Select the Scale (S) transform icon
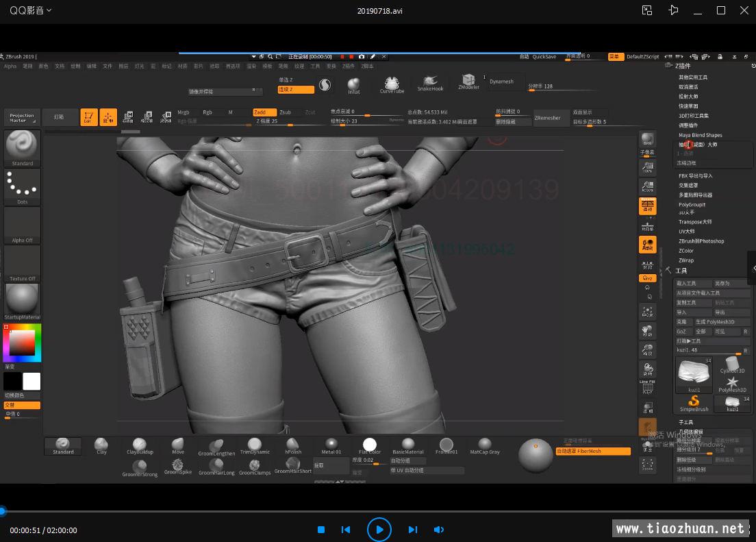 (147, 116)
